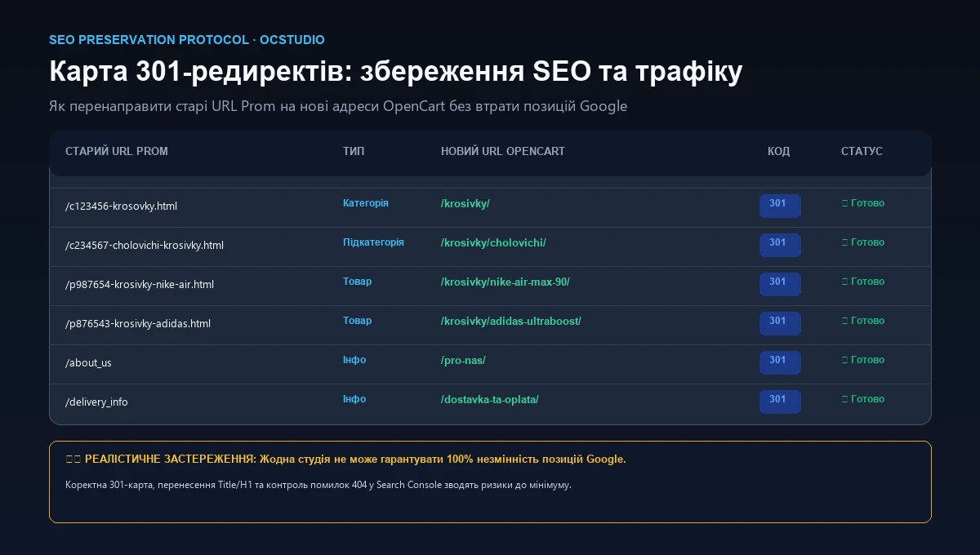
Task: Click the СТАТУС column header
Action: coord(862,152)
